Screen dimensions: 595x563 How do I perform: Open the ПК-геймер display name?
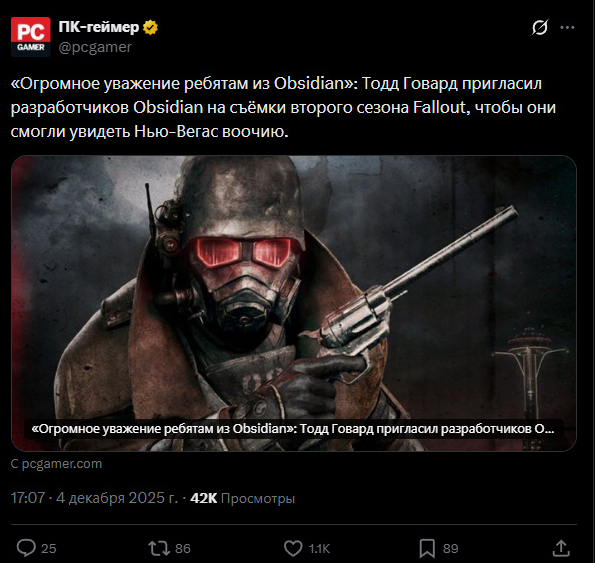click(99, 27)
